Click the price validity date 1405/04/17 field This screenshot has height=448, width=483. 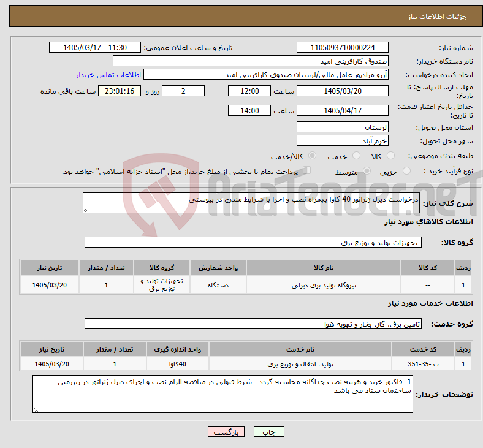click(343, 110)
